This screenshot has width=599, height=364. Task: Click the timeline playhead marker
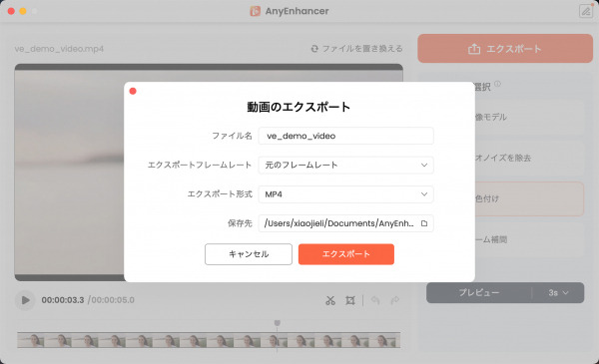[277, 323]
